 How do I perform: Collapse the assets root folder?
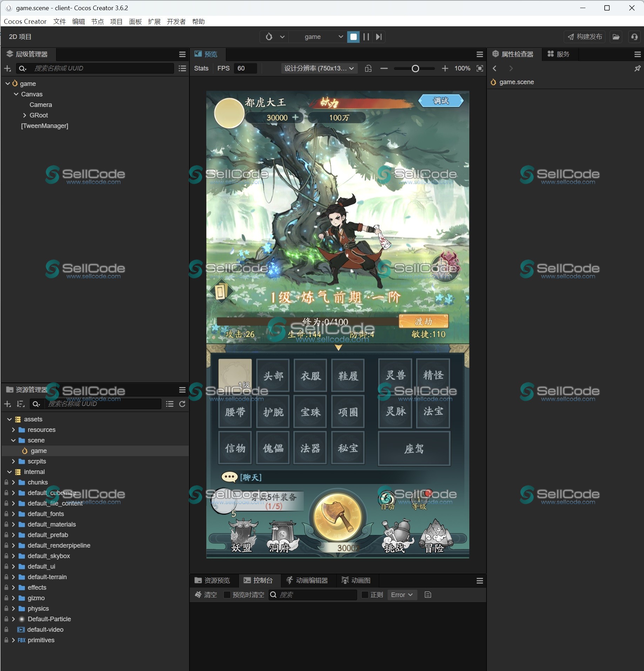pos(9,419)
